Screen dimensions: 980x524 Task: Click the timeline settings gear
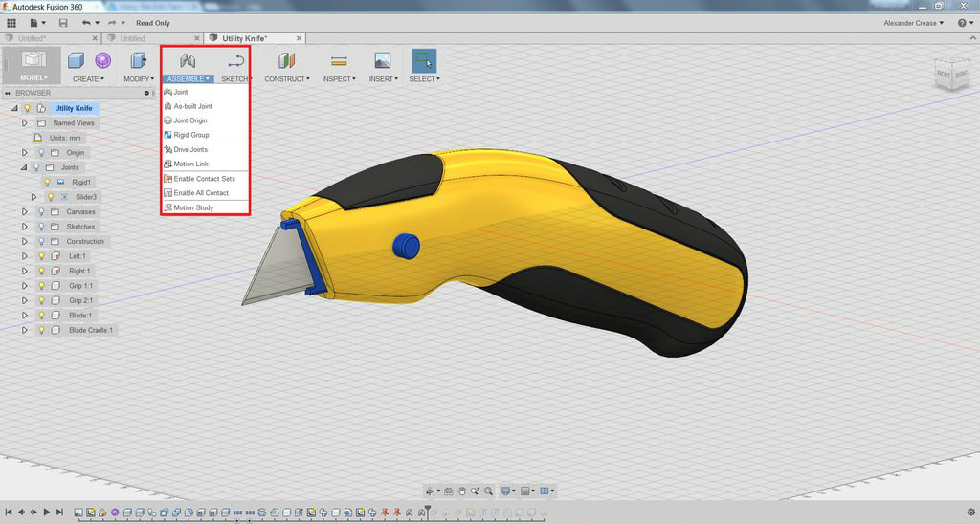[970, 513]
